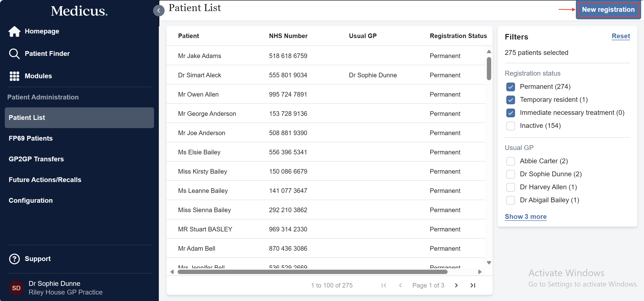Open Patient Finder via the magnifier icon
The height and width of the screenshot is (301, 644).
pos(14,53)
